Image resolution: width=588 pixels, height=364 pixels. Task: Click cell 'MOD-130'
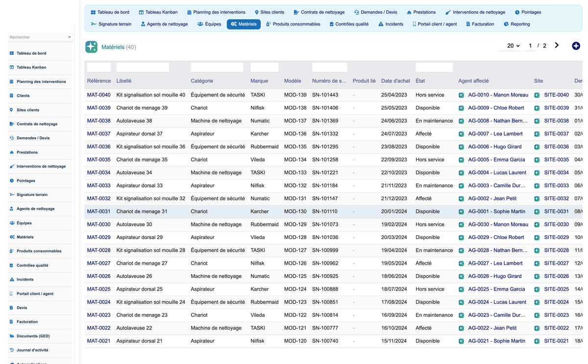295,212
